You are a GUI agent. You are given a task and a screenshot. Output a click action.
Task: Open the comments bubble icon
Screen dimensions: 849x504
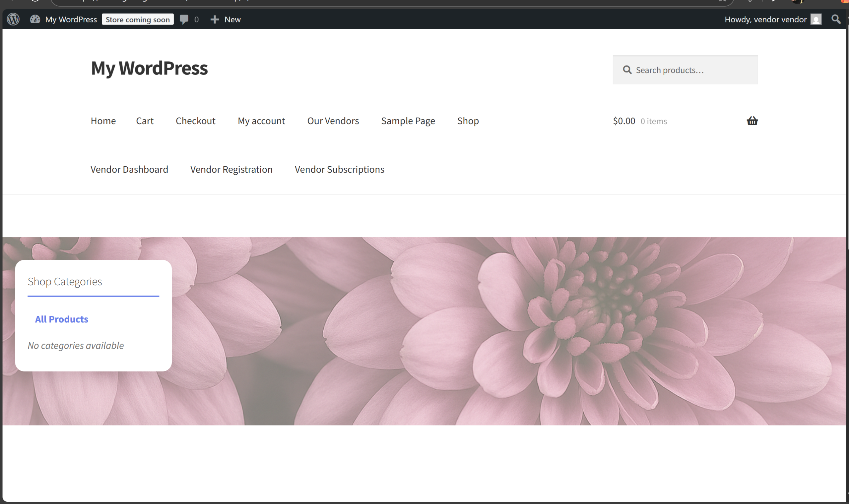click(x=184, y=19)
